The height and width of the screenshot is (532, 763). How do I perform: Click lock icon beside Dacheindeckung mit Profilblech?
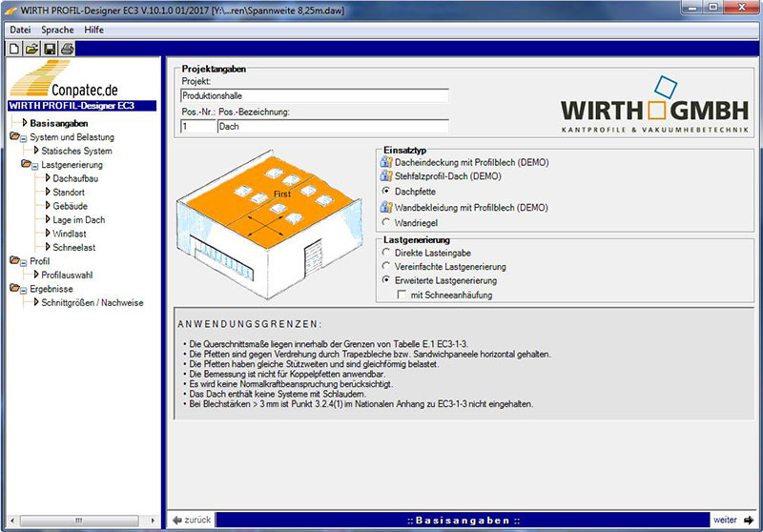point(386,162)
